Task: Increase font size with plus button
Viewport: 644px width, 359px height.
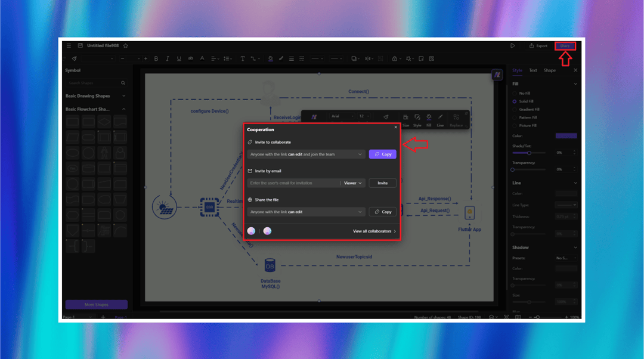Action: click(x=145, y=58)
